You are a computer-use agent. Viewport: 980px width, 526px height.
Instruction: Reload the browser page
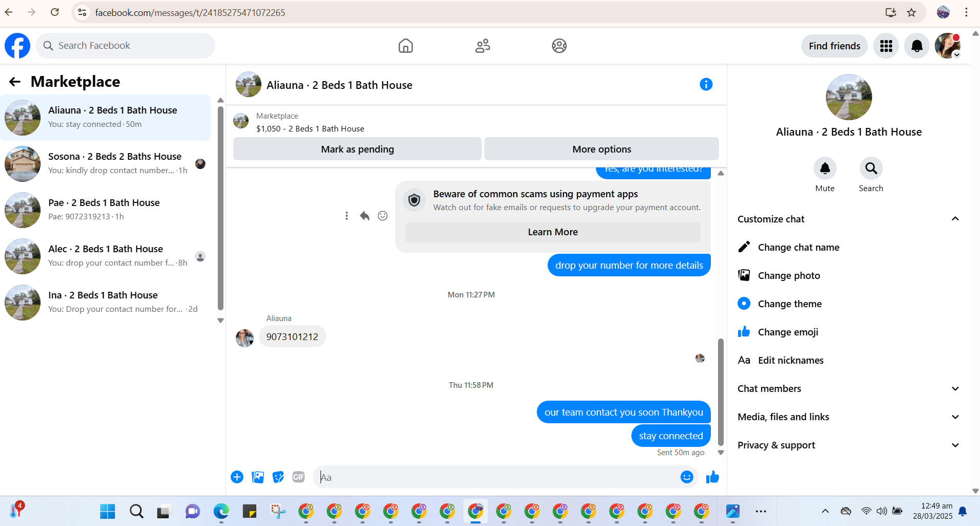(x=55, y=12)
